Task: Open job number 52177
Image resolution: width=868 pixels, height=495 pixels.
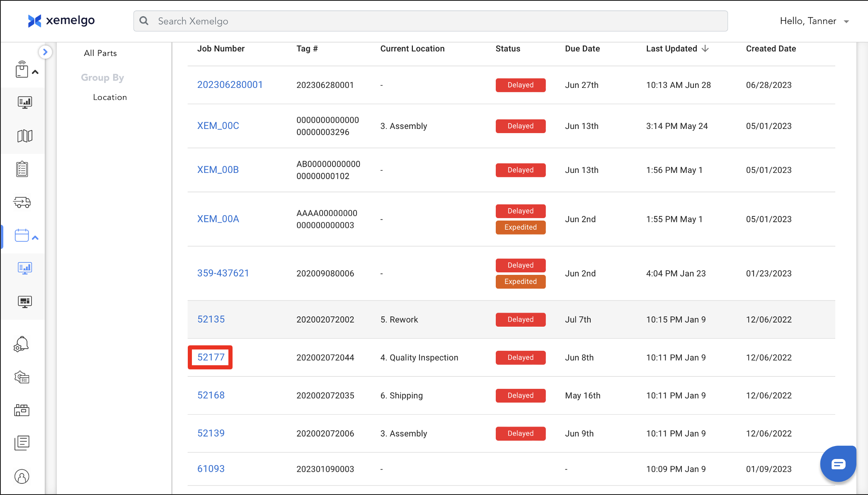Action: (x=211, y=357)
